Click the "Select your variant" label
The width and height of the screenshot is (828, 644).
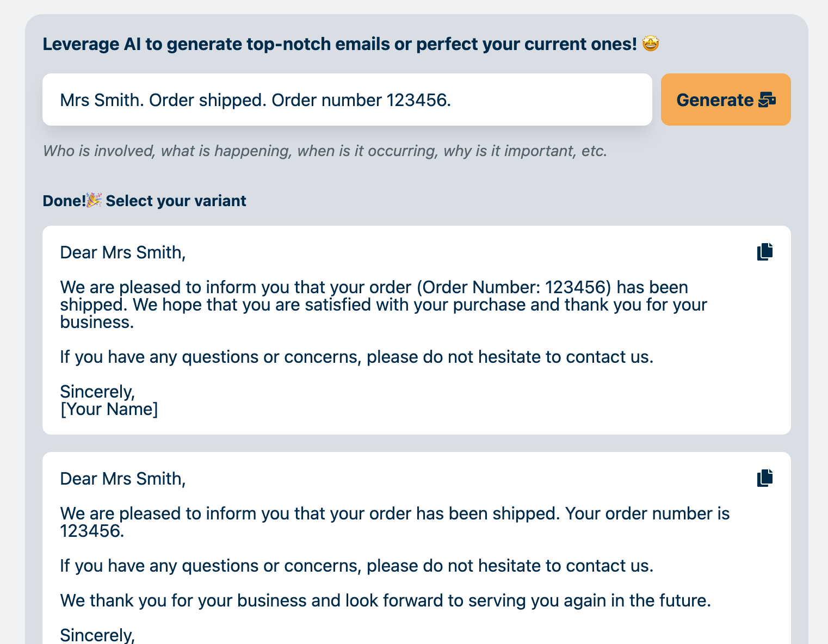(x=176, y=201)
